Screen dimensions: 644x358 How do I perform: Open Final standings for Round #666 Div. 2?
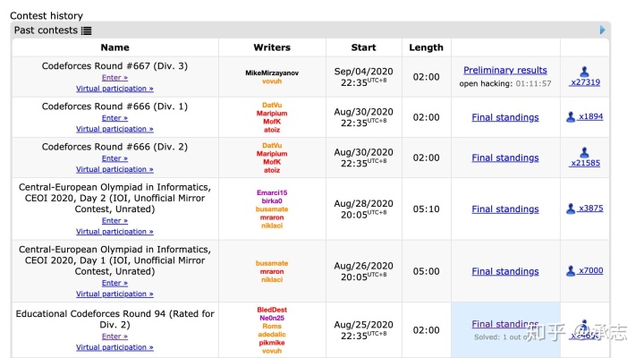505,158
